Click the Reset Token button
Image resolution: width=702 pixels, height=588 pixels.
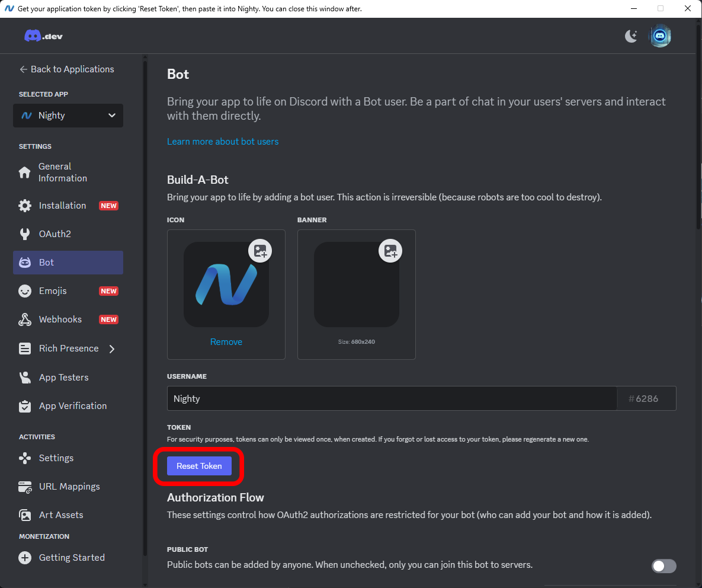pos(199,466)
